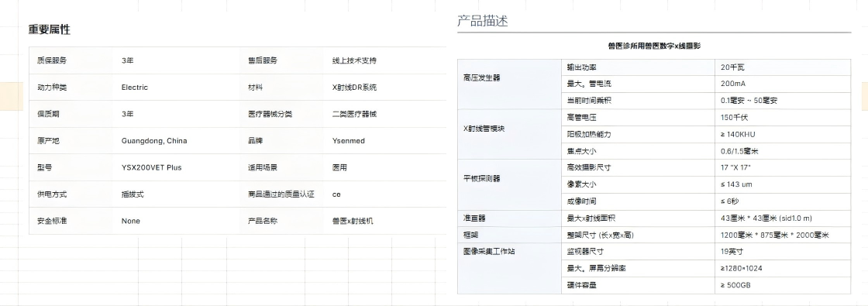Select the 当前时间乘积 cell
Screen dimensions: 868x306
(x=639, y=101)
